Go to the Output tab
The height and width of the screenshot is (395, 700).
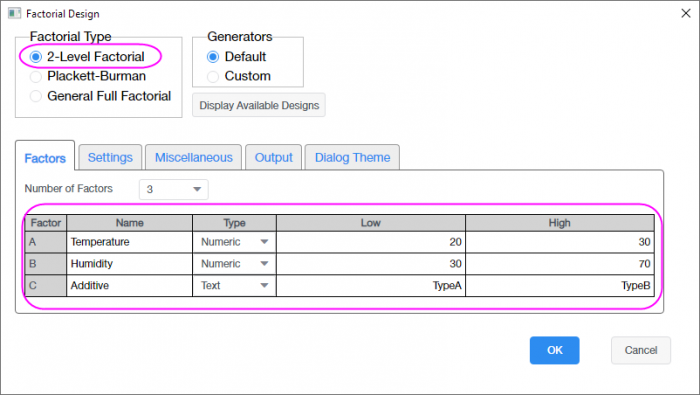pyautogui.click(x=274, y=157)
